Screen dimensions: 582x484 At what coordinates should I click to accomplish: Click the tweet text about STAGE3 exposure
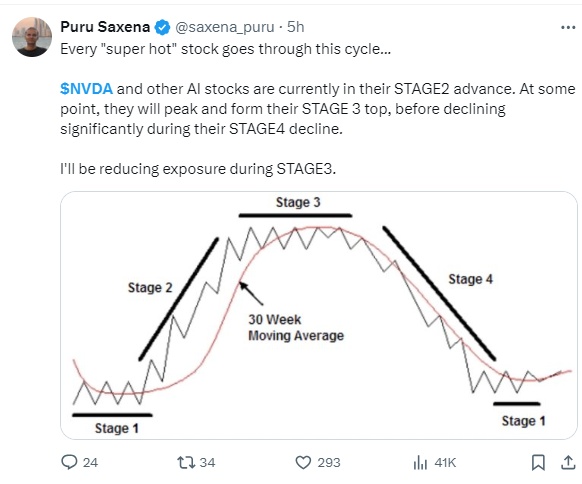pyautogui.click(x=198, y=169)
